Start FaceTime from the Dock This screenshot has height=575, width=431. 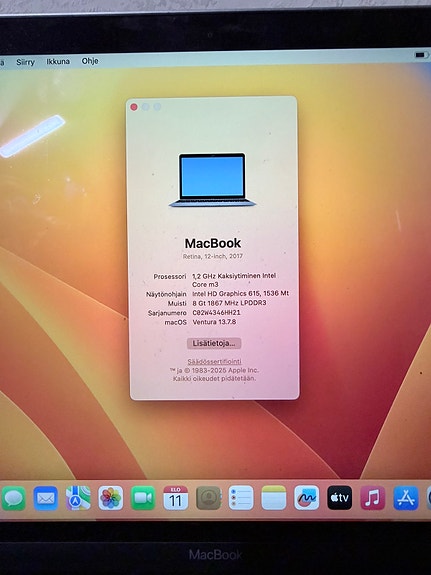pos(143,498)
